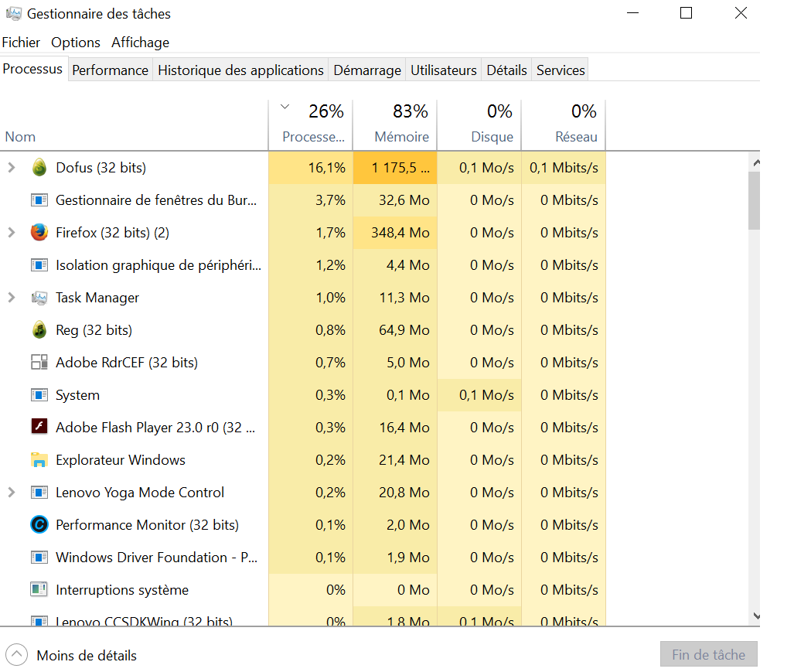Switch to the Services tab
This screenshot has width=794, height=672.
point(561,70)
